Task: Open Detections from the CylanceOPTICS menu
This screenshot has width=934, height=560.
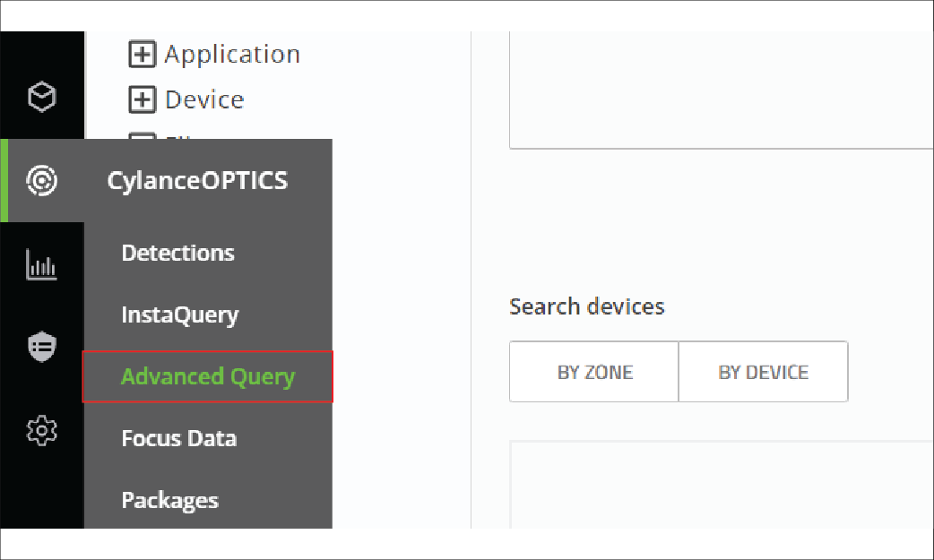Action: [177, 253]
